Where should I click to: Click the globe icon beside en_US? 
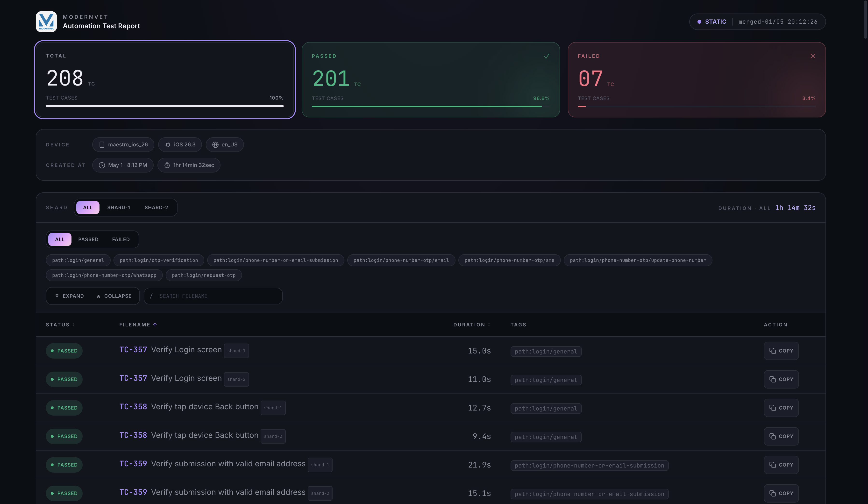[215, 145]
